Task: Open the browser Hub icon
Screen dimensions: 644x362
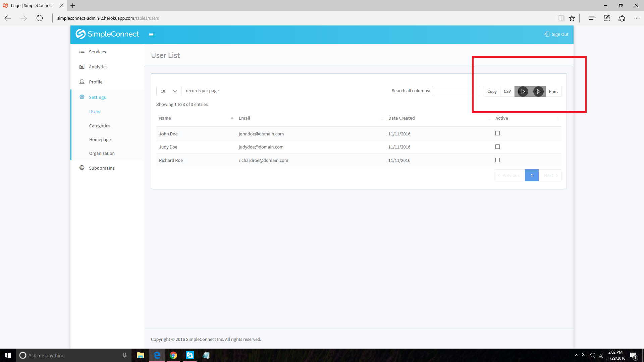Action: (x=592, y=18)
